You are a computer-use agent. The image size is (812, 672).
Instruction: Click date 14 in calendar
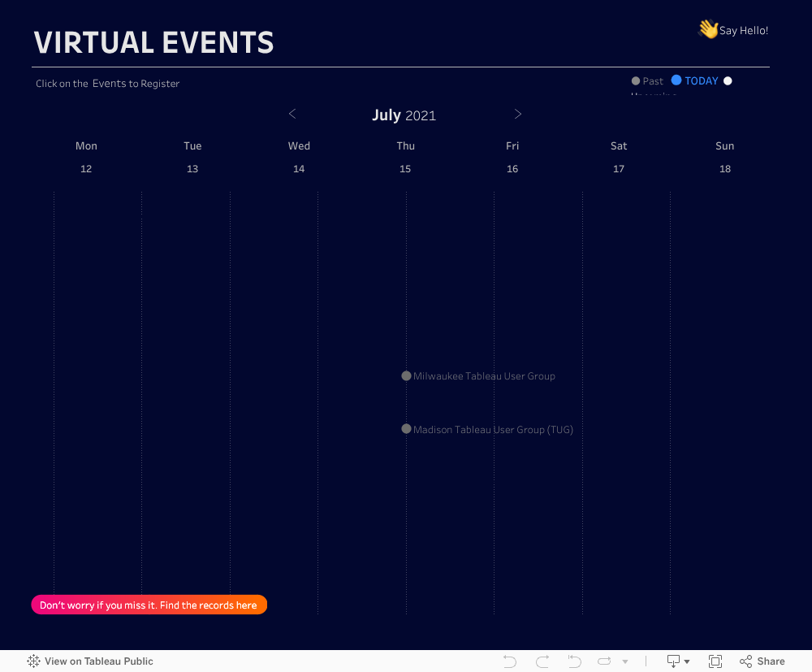coord(299,169)
